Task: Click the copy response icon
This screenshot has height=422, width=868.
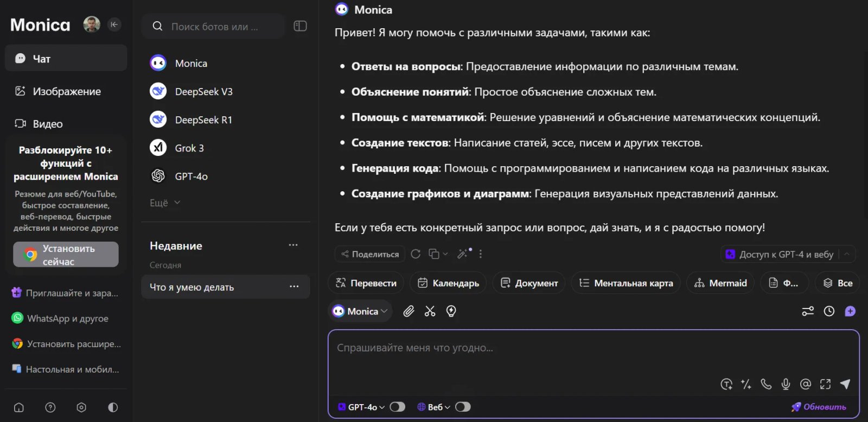Action: (434, 254)
